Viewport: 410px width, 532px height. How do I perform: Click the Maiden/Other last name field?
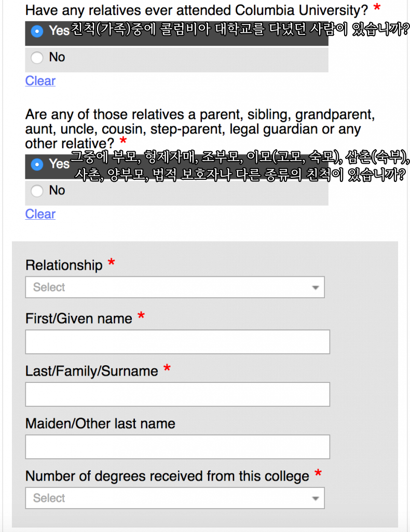(x=177, y=447)
